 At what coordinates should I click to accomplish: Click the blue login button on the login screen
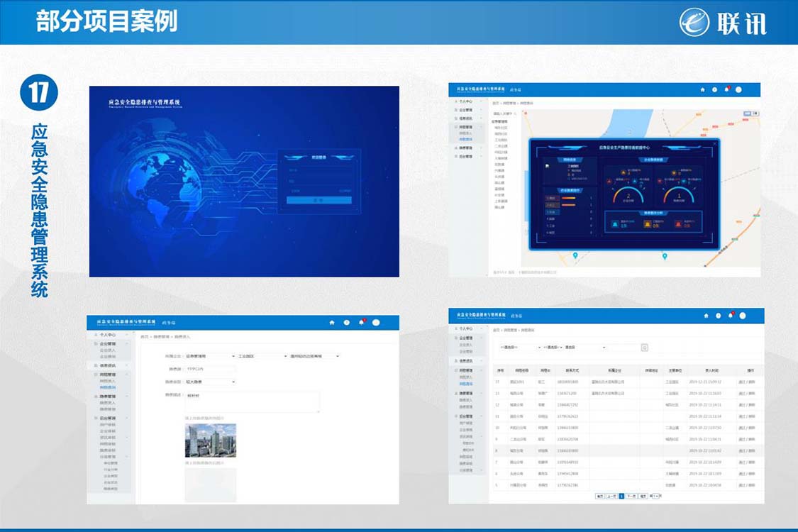coord(319,200)
